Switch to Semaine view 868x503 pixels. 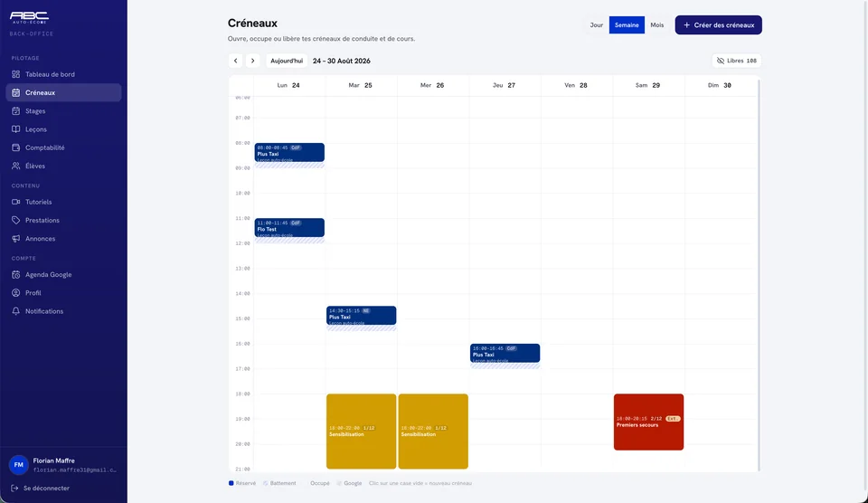coord(627,25)
